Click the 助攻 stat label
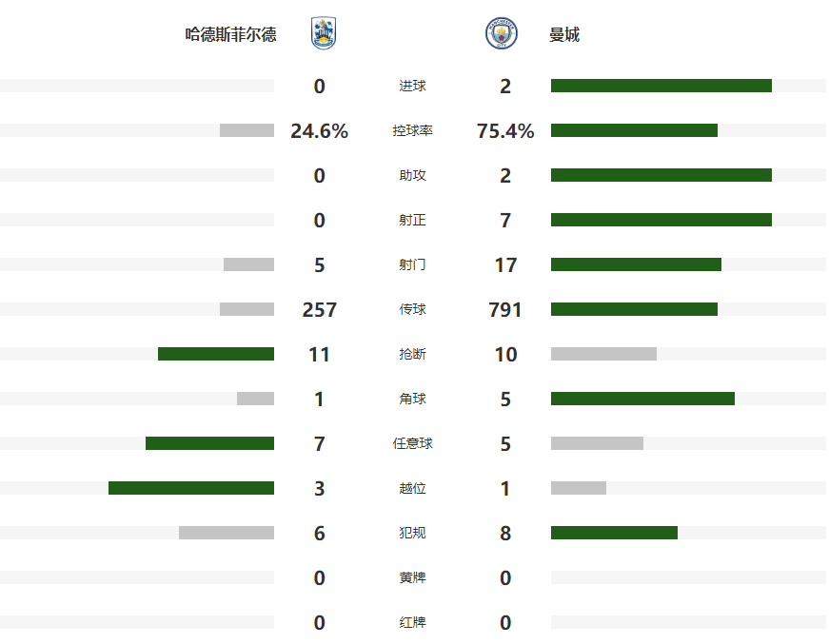Image resolution: width=829 pixels, height=644 pixels. click(412, 176)
